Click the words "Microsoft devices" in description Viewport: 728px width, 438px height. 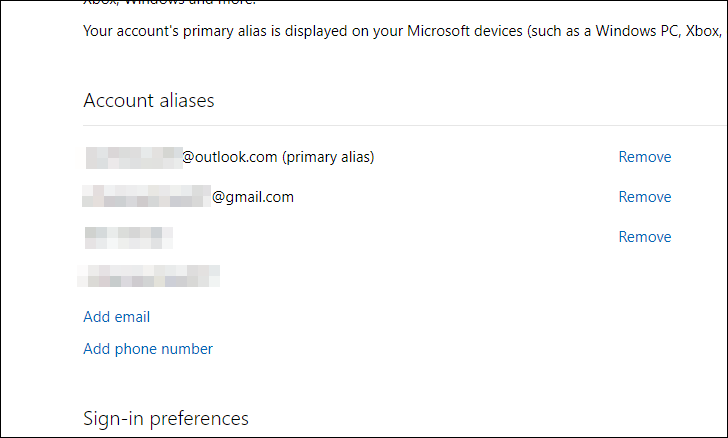click(x=465, y=31)
